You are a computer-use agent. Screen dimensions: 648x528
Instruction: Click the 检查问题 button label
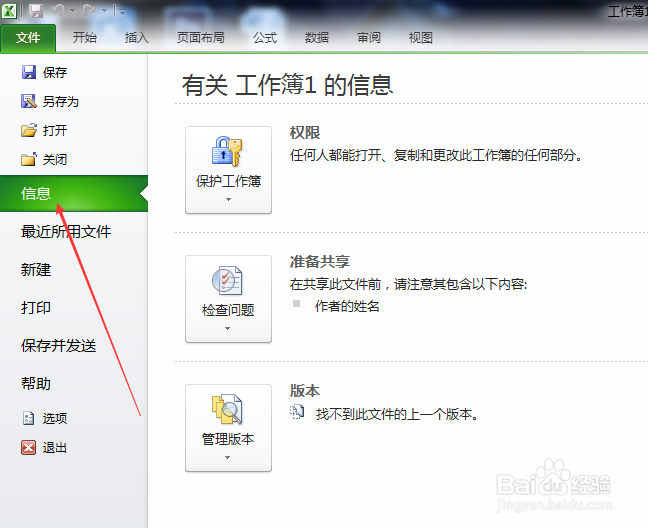point(228,310)
